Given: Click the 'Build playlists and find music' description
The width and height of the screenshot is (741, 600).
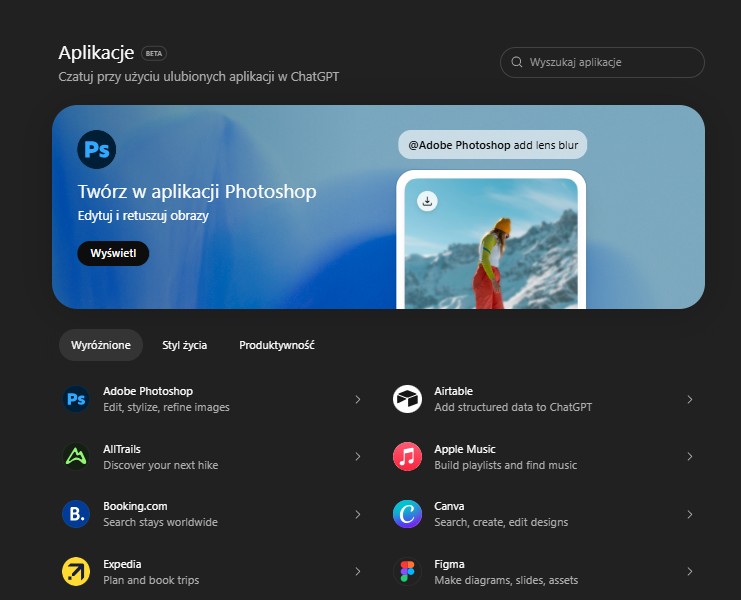Looking at the screenshot, I should [x=506, y=465].
